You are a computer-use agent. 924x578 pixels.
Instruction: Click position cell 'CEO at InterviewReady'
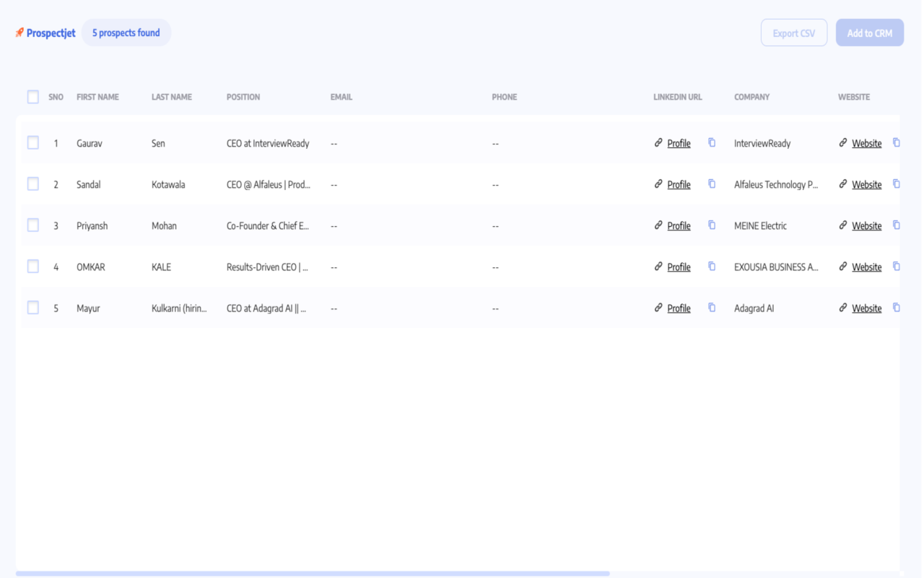(268, 143)
